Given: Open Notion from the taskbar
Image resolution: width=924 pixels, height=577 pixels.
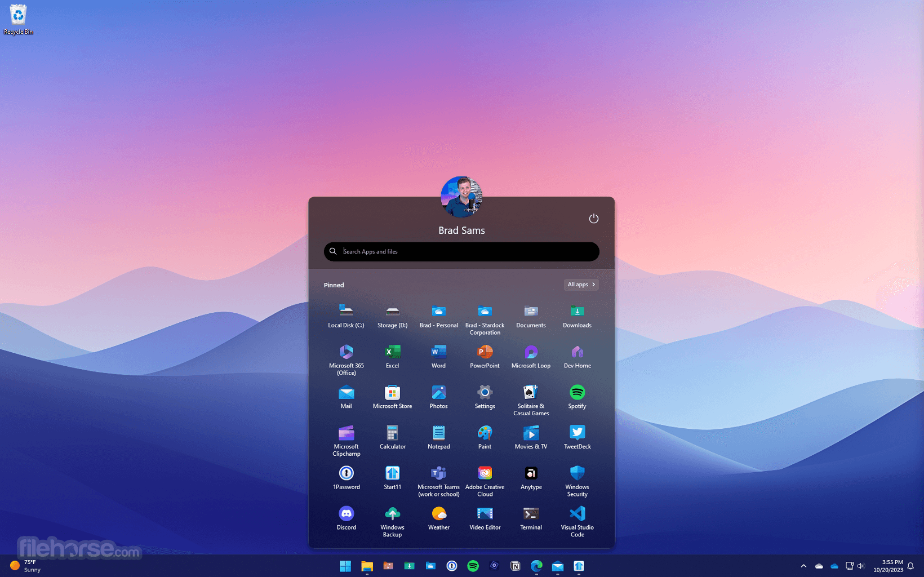Looking at the screenshot, I should tap(516, 566).
